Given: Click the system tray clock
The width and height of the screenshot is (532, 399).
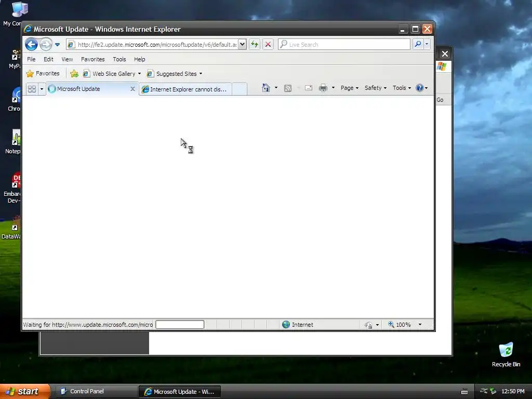Looking at the screenshot, I should click(x=513, y=391).
